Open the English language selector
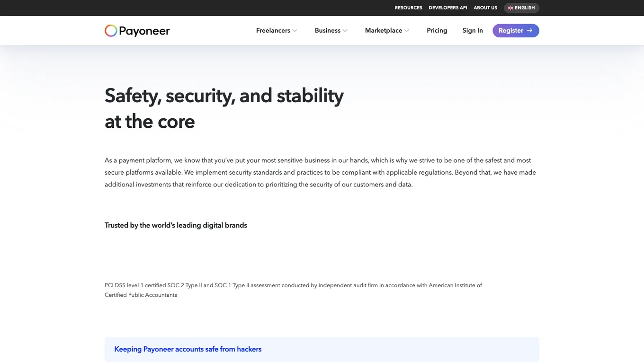 click(x=521, y=8)
